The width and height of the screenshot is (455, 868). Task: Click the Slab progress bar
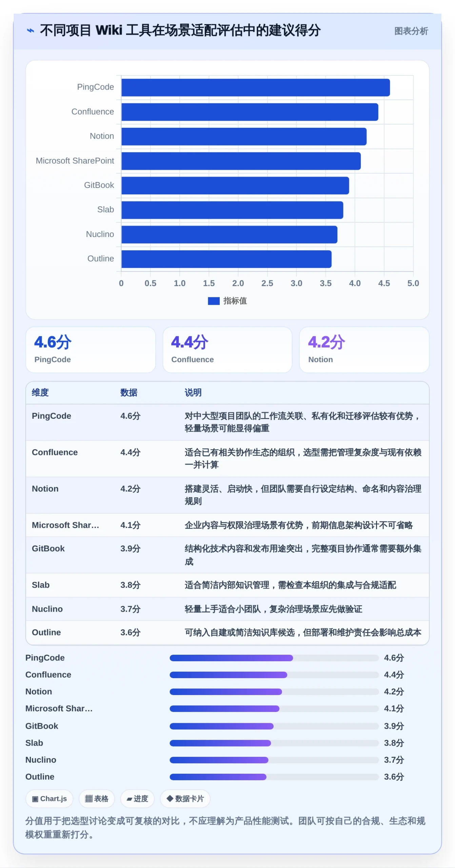tap(274, 743)
